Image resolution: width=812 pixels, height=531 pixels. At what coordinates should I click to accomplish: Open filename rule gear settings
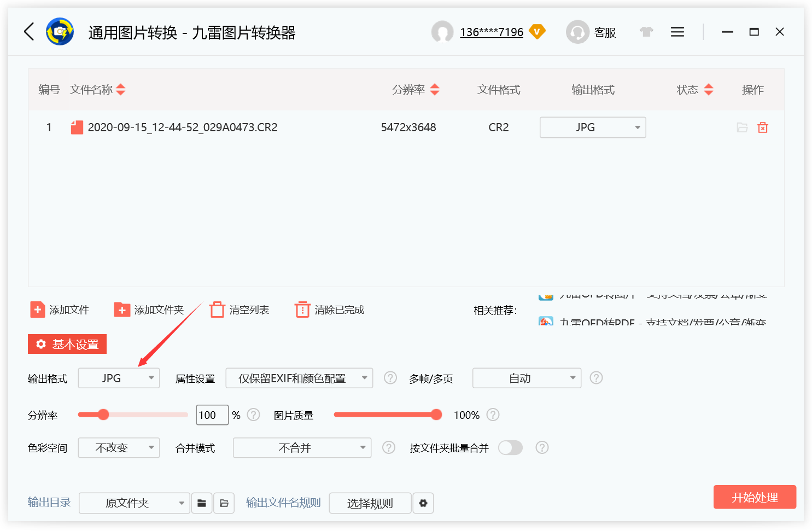(423, 503)
